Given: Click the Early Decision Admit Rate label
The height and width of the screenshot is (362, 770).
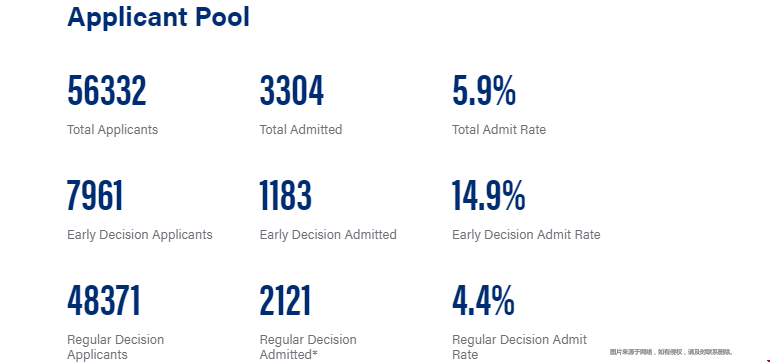Looking at the screenshot, I should [526, 235].
